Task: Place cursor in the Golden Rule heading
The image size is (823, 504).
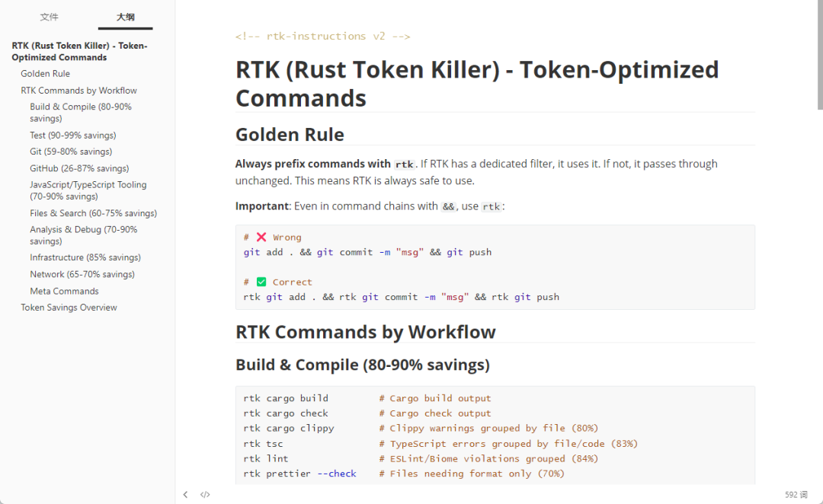Action: tap(290, 135)
